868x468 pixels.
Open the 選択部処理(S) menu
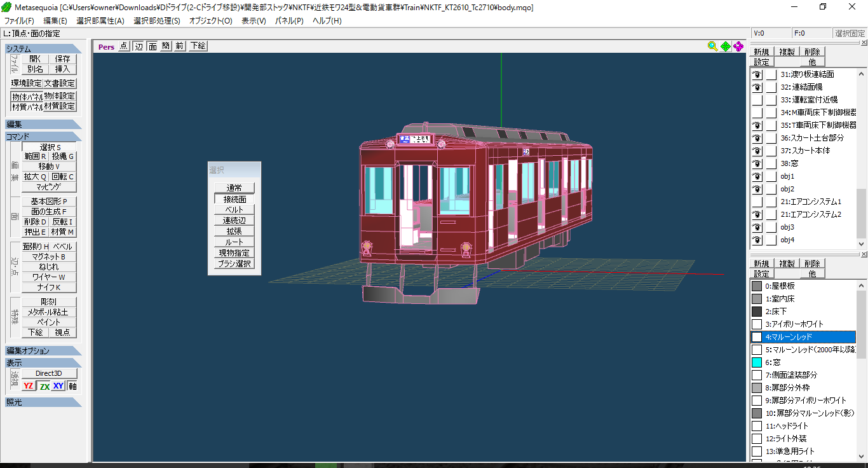click(x=157, y=20)
